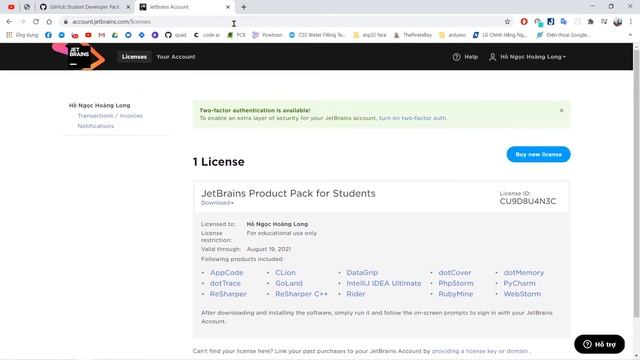Expand the Download dropdown

tap(217, 203)
